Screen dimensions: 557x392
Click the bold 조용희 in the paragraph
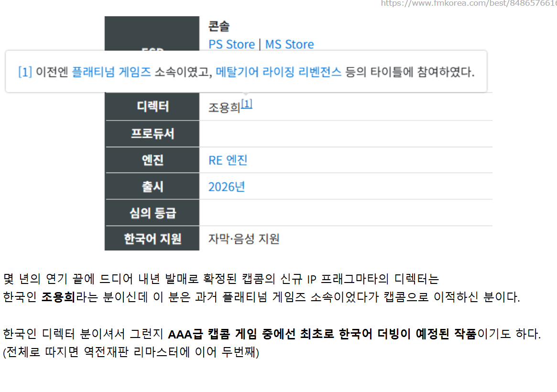point(58,297)
